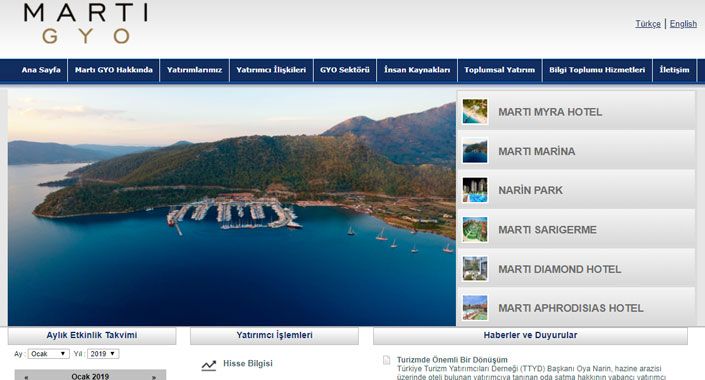Click the marina banner photo
This screenshot has width=705, height=380.
pyautogui.click(x=232, y=206)
